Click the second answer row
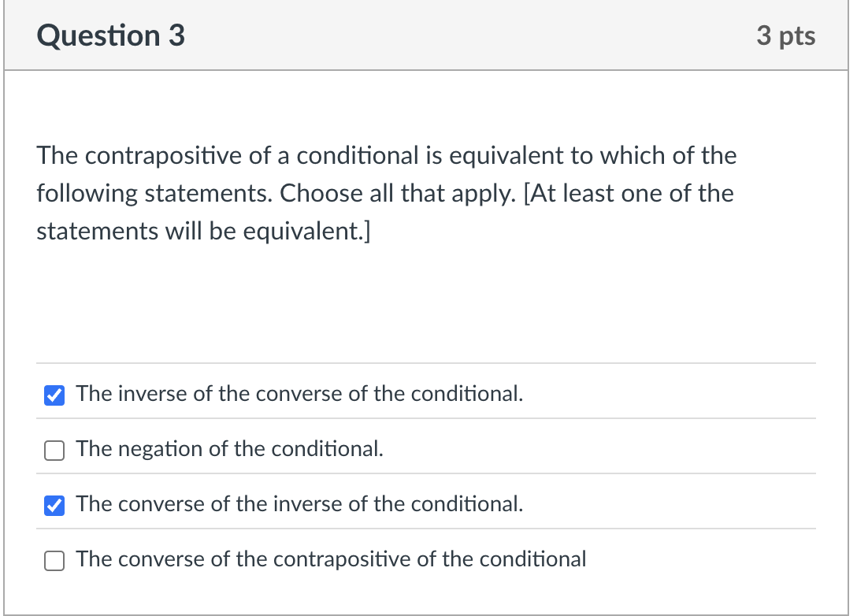 coord(426,449)
